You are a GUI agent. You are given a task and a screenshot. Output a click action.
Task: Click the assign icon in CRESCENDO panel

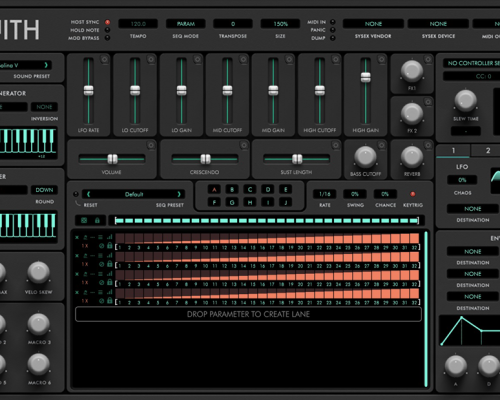(x=244, y=145)
